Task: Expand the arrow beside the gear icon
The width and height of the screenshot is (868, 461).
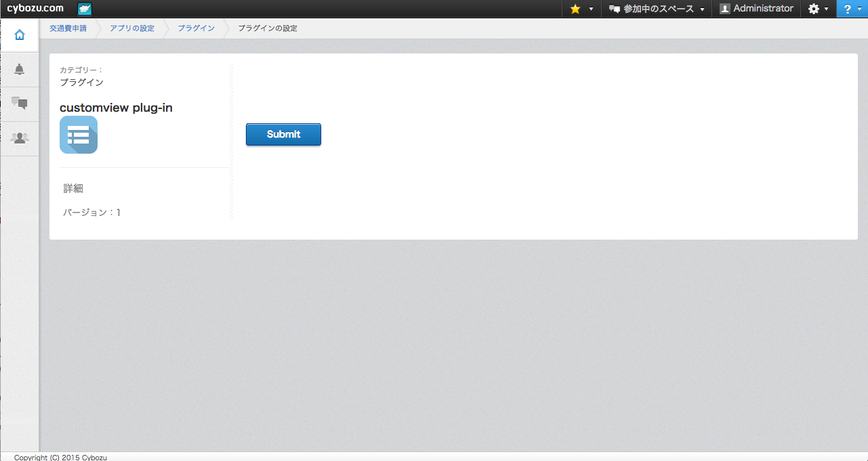Action: (x=827, y=9)
